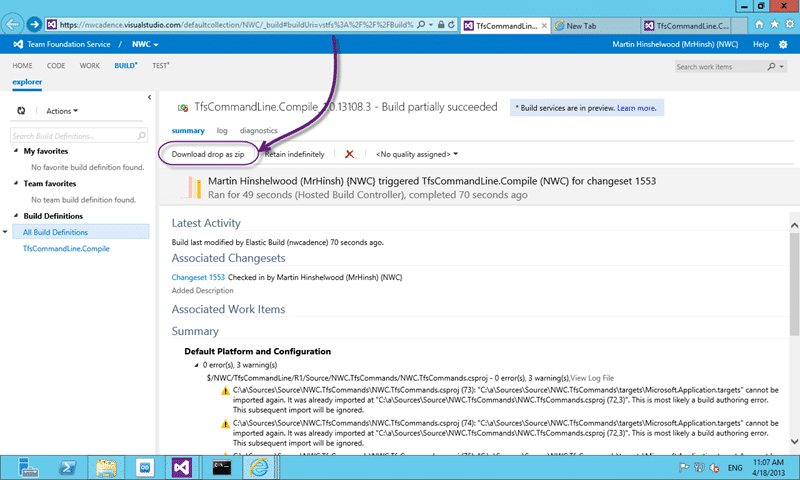Click the build status icon beside the title
Viewport: 800px width, 480px height.
(183, 108)
